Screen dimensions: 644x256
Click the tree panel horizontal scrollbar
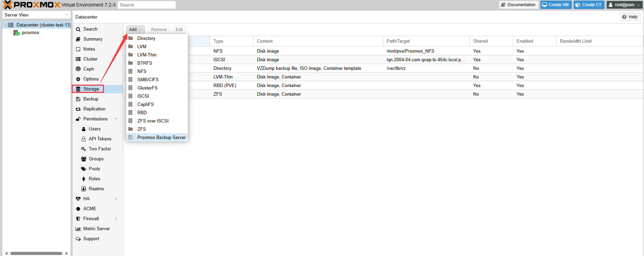[36, 253]
